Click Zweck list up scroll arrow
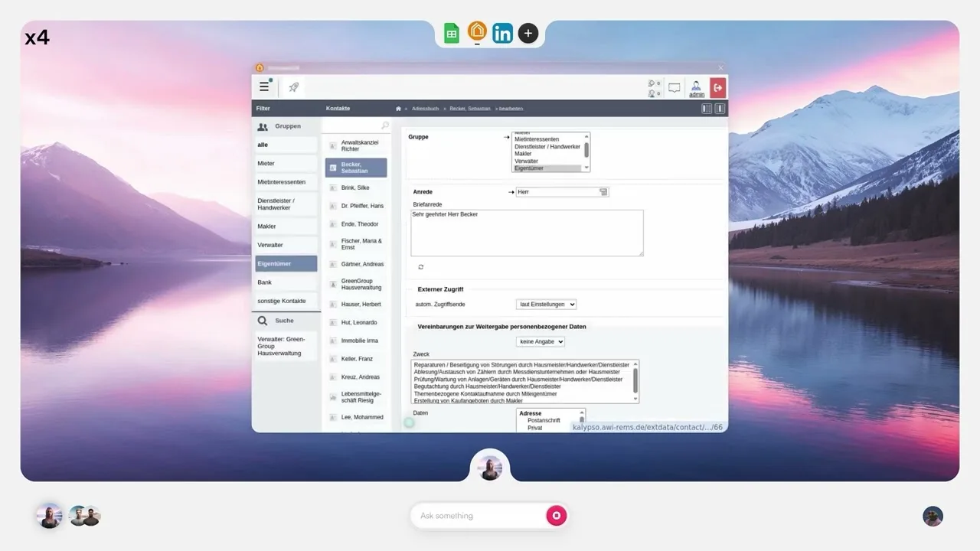The image size is (980, 551). pyautogui.click(x=635, y=364)
